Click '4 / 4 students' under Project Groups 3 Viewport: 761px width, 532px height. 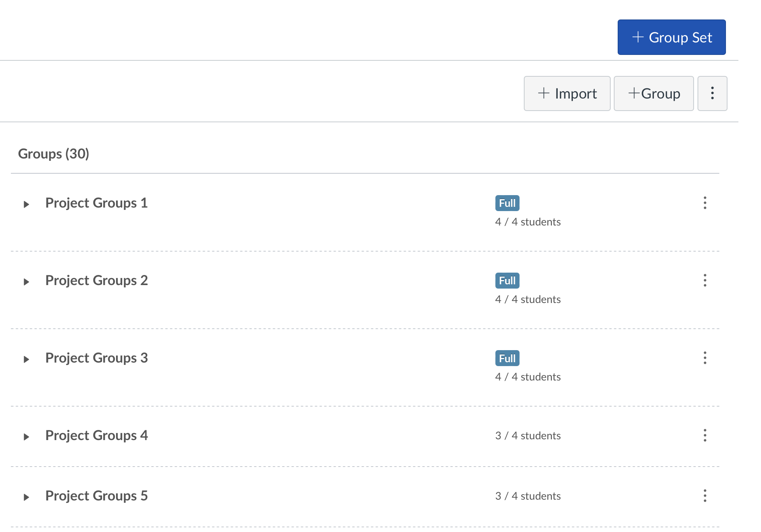pyautogui.click(x=528, y=377)
